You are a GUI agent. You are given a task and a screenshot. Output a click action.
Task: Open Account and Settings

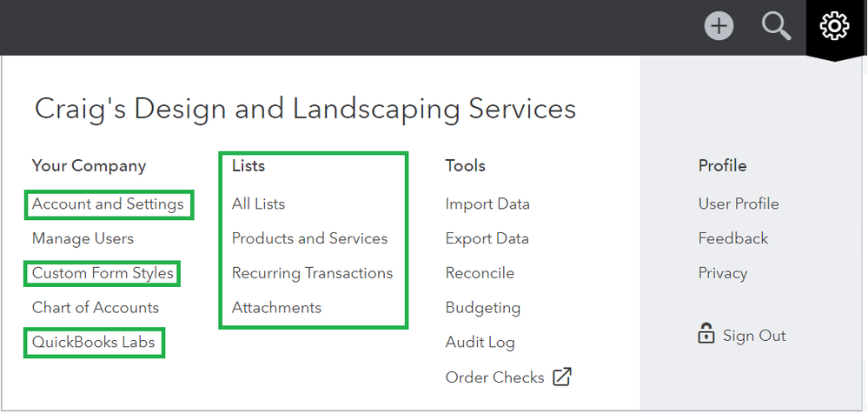tap(108, 204)
